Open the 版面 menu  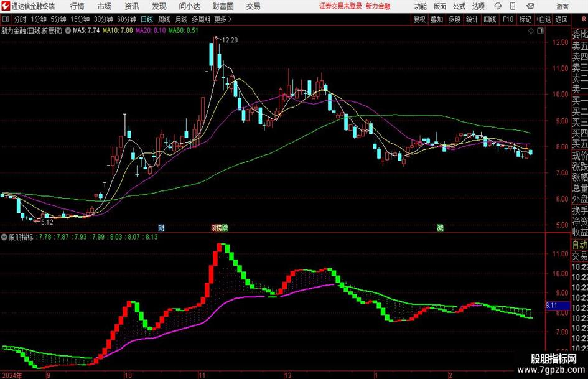click(x=440, y=6)
